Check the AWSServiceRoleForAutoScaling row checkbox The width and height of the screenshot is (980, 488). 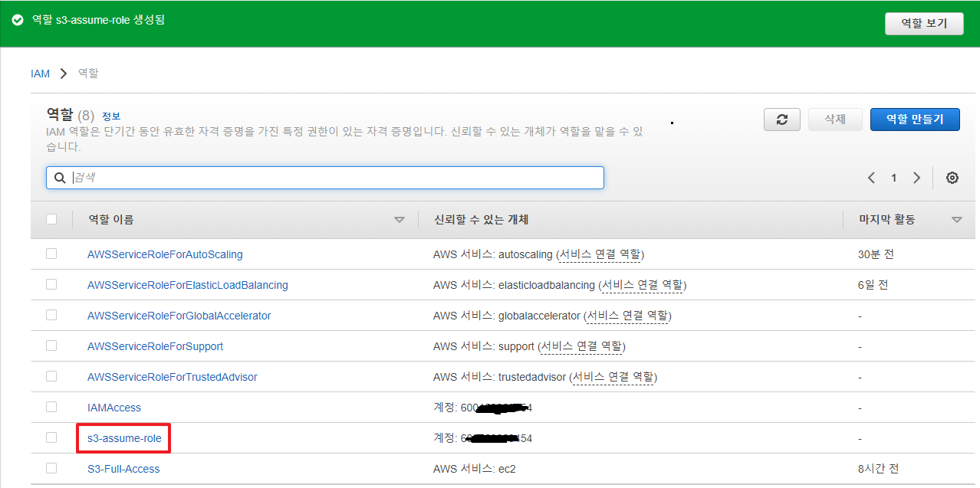pyautogui.click(x=51, y=254)
